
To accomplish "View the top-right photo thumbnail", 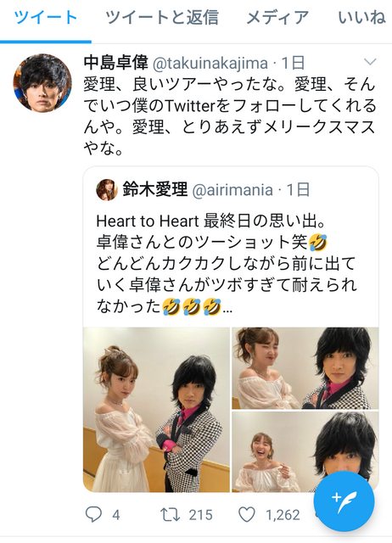I will [x=305, y=368].
